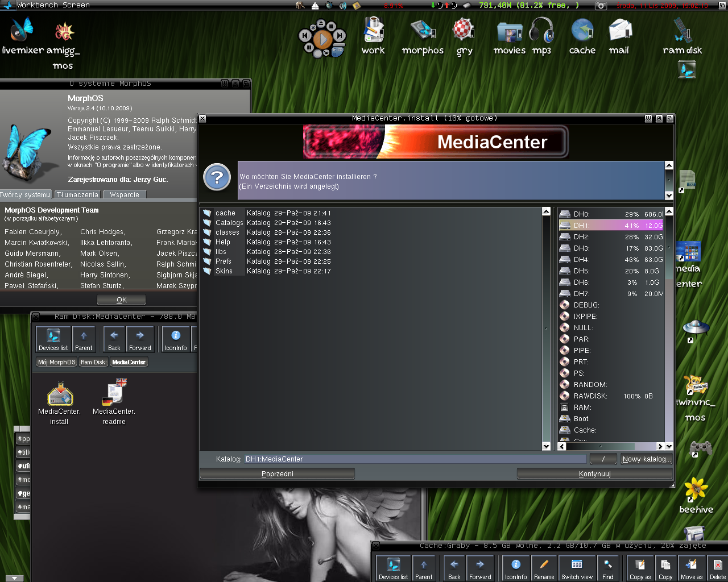
Task: Open the morphos volume icon
Action: pyautogui.click(x=423, y=37)
